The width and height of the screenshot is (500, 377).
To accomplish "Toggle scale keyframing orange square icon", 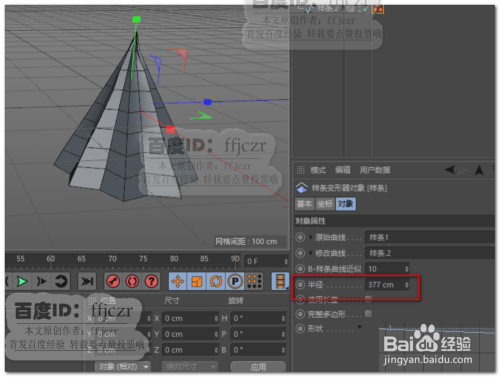I will pyautogui.click(x=197, y=282).
